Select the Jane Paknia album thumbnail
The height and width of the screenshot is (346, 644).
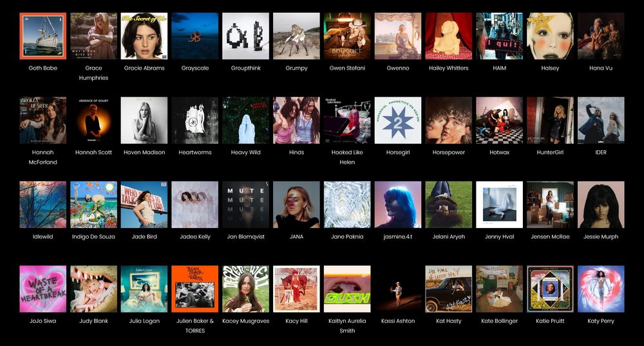point(347,205)
